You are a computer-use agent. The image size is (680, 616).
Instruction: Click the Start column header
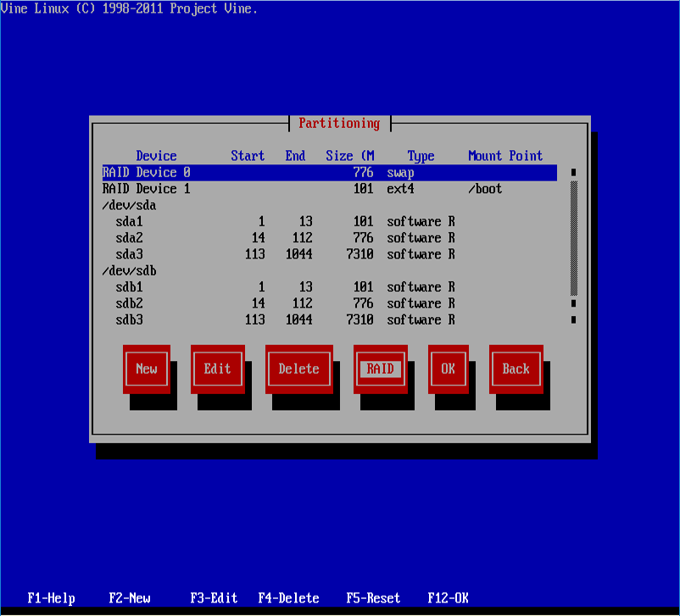pos(248,156)
